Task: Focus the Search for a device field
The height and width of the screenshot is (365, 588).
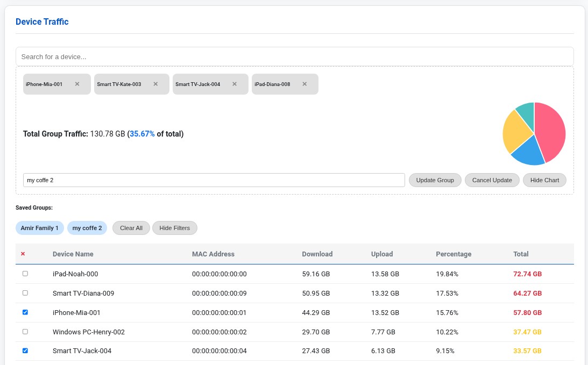Action: tap(294, 56)
